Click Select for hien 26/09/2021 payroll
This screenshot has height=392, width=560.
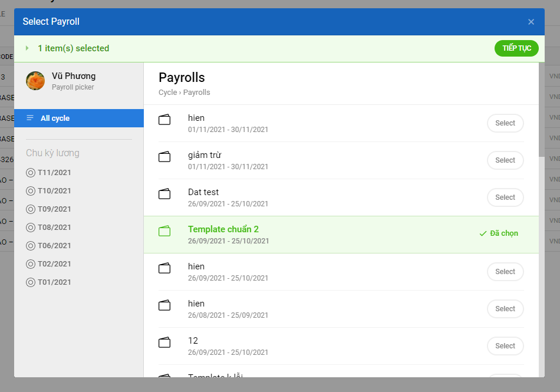(x=505, y=272)
